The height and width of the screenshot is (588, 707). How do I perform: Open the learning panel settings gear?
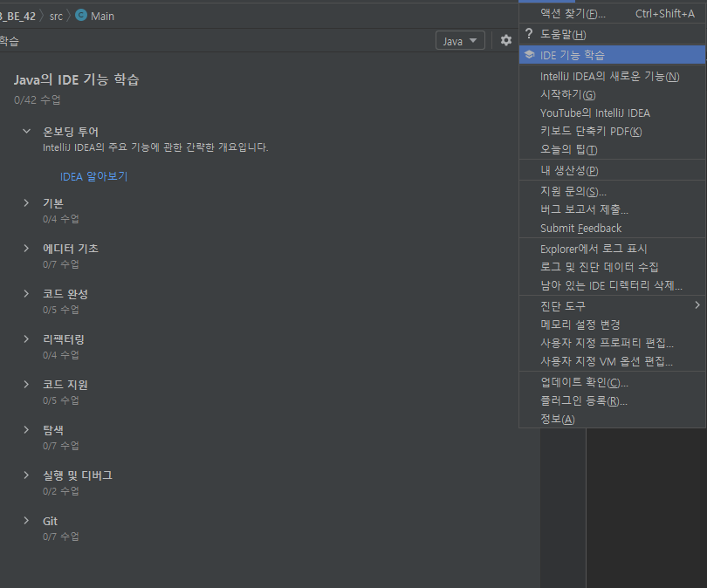506,40
